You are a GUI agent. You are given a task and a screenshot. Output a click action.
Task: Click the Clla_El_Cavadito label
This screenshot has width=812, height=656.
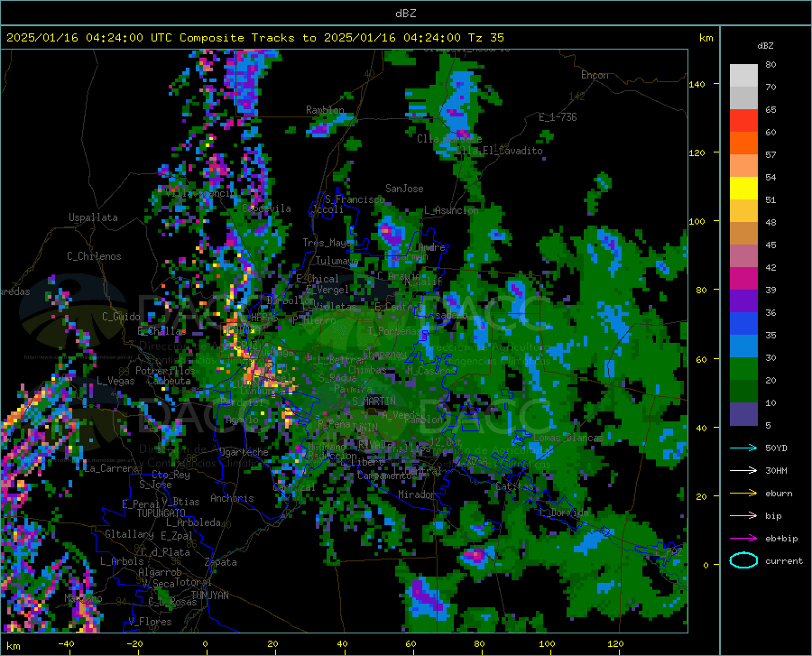tap(500, 151)
